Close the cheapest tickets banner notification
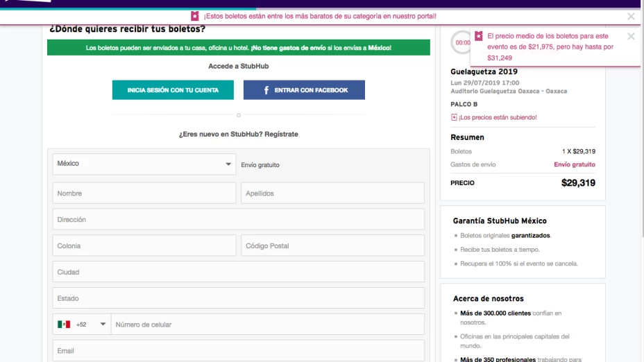Viewport: 644px width, 362px height. point(631,17)
